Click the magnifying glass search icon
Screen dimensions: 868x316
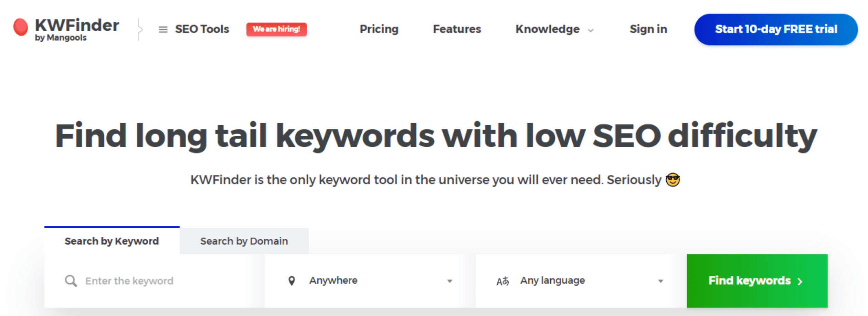tap(71, 281)
